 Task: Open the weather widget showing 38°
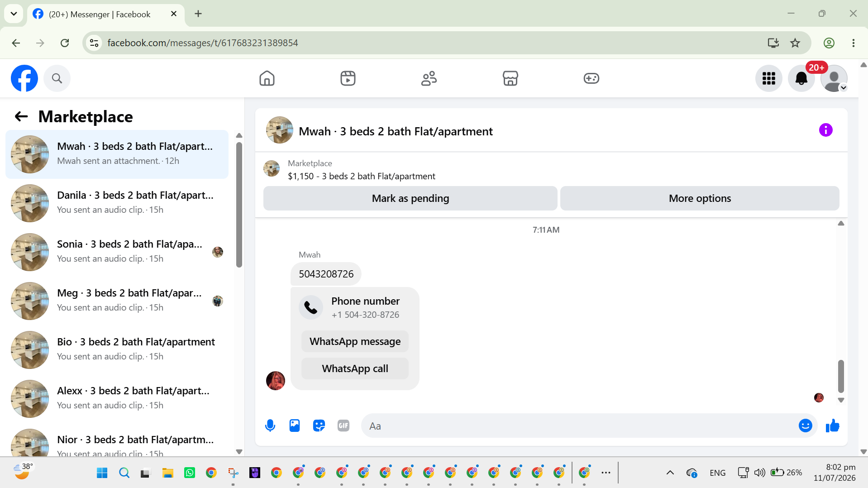coord(24,471)
